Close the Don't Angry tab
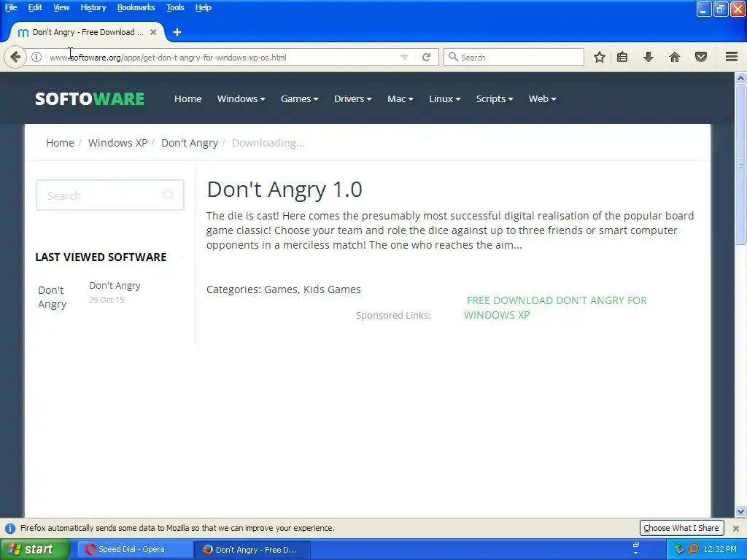Viewport: 747px width, 560px height. pos(153,32)
